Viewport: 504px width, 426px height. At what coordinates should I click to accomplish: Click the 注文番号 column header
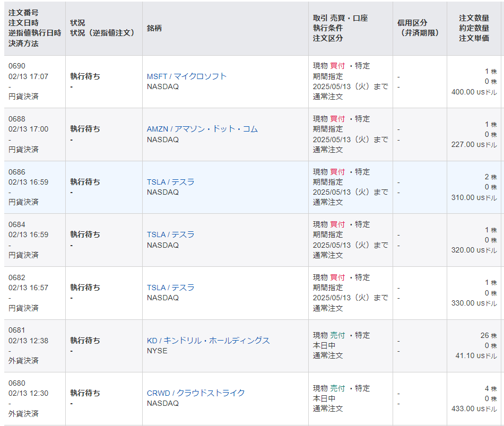(x=23, y=13)
